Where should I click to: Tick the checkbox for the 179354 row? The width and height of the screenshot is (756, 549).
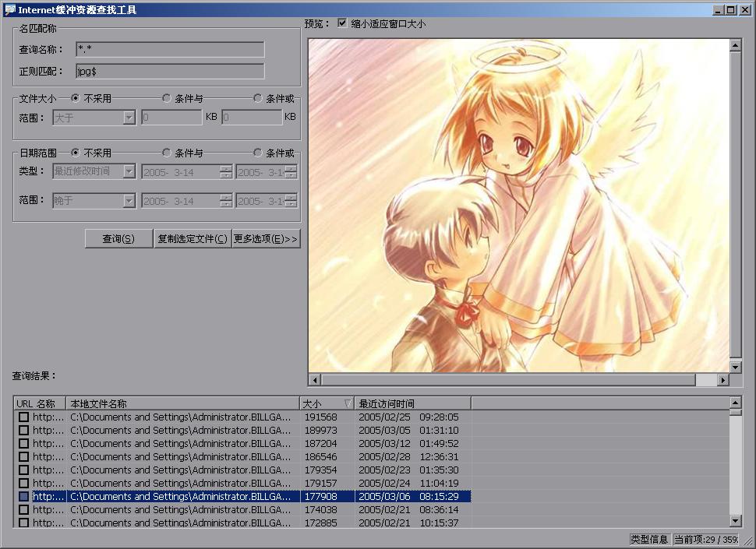23,470
